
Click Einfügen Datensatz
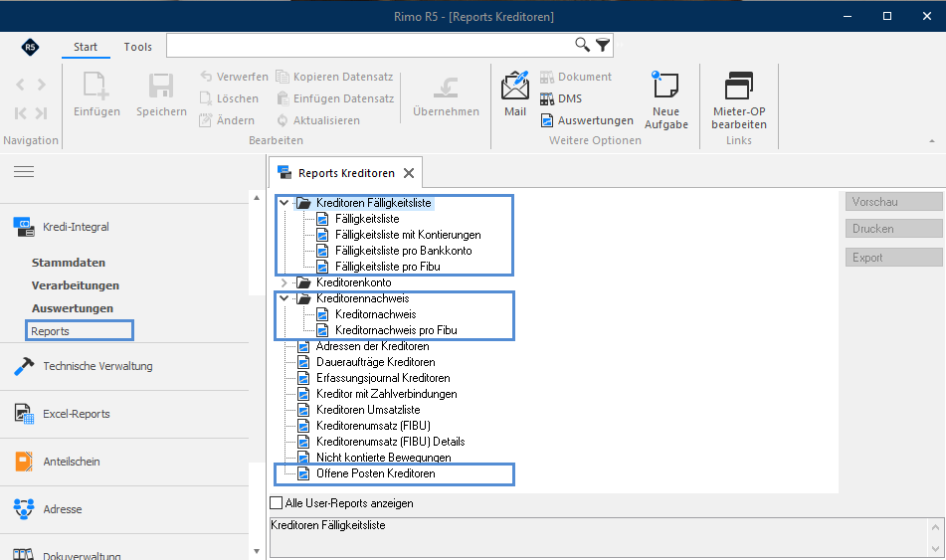pyautogui.click(x=335, y=98)
